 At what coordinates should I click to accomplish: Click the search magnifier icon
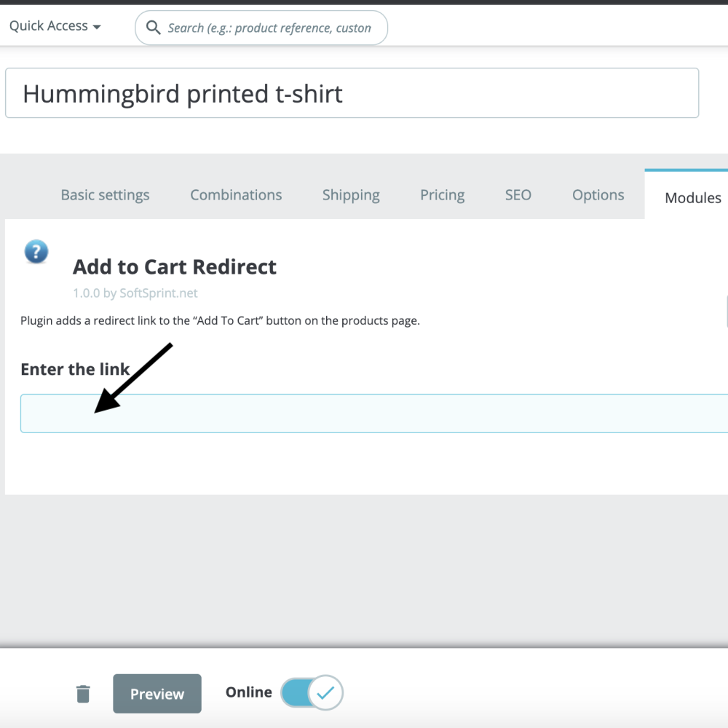pos(153,28)
